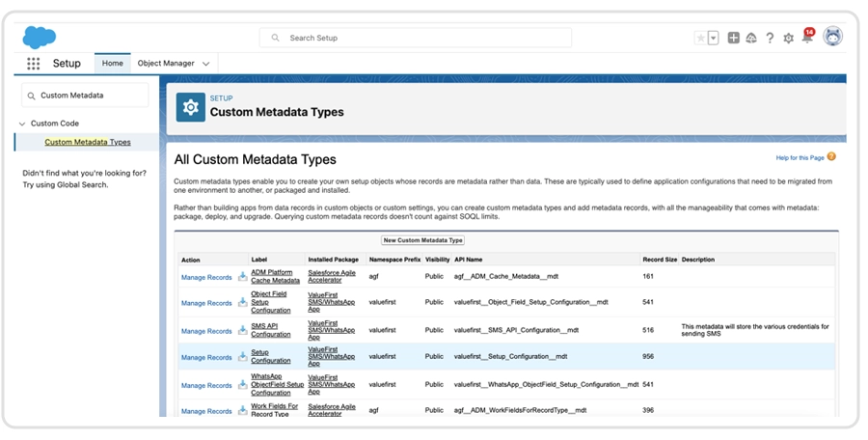The width and height of the screenshot is (868, 440).
Task: Select Custom Metadata Types in the sidebar
Action: pyautogui.click(x=88, y=142)
